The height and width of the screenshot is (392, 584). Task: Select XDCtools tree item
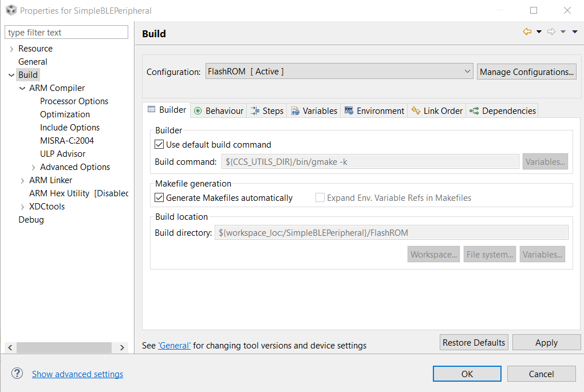coord(47,206)
